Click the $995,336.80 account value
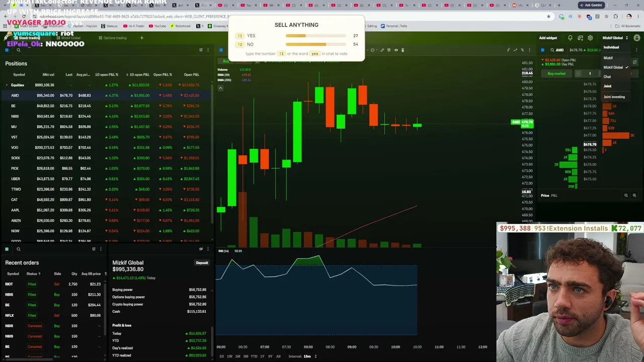 [x=128, y=269]
